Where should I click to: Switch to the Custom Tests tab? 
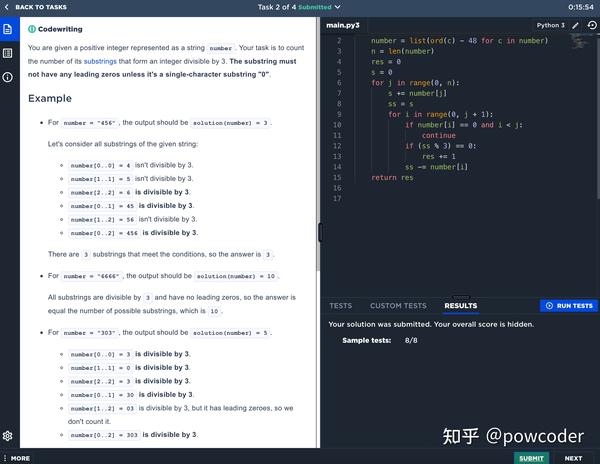coord(398,306)
